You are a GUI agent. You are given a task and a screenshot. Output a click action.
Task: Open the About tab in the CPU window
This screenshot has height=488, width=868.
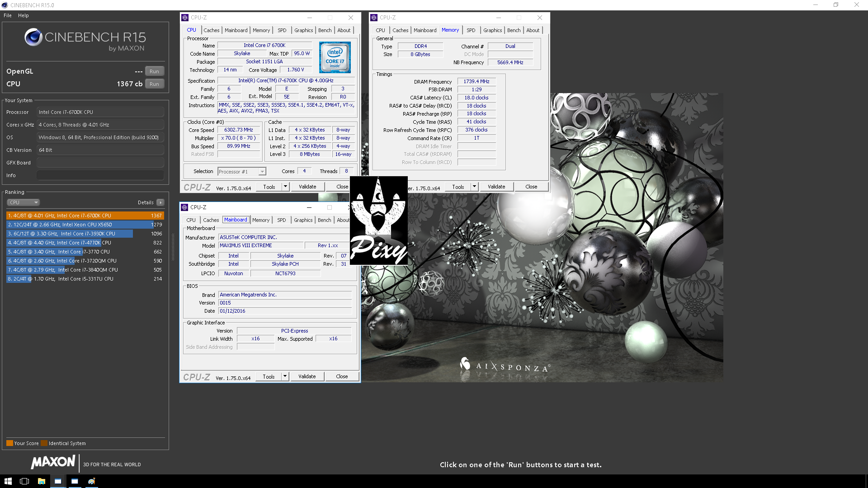[x=344, y=30]
